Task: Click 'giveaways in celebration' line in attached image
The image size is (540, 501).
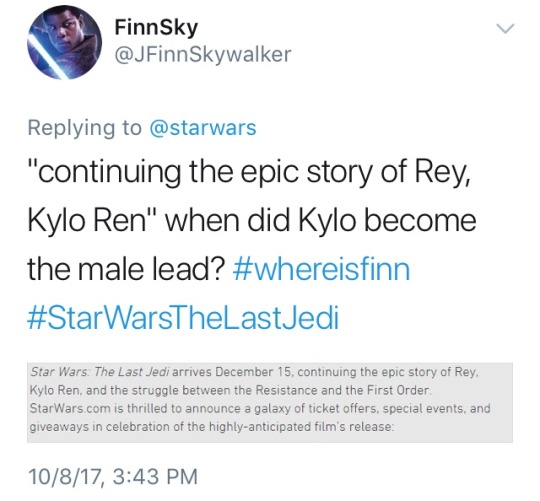Action: tap(95, 427)
